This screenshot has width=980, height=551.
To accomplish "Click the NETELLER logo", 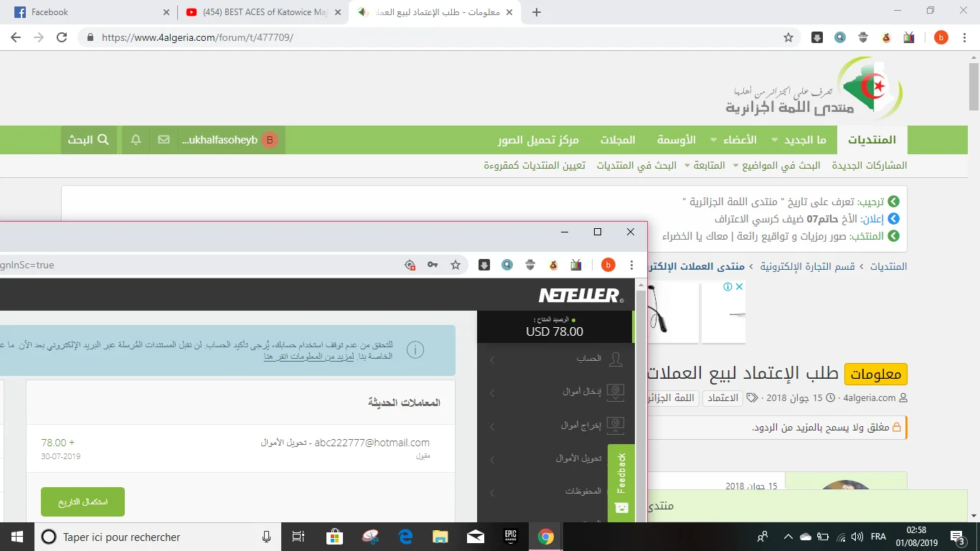I will [580, 296].
